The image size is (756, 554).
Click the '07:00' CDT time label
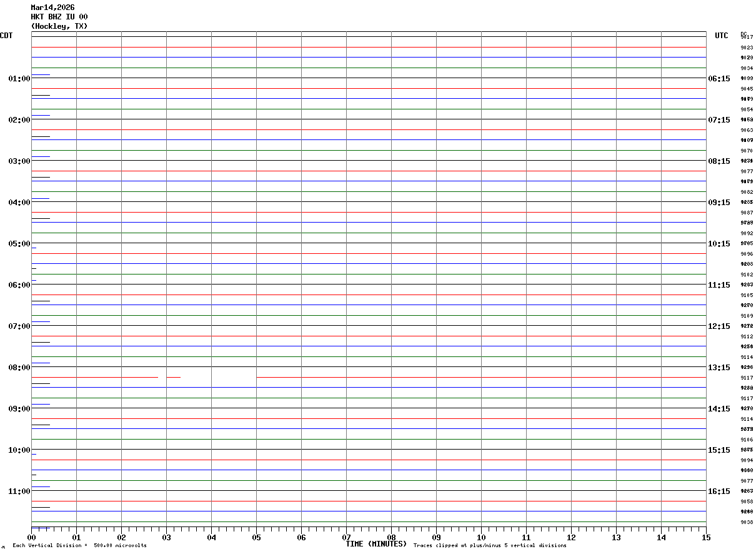click(19, 326)
